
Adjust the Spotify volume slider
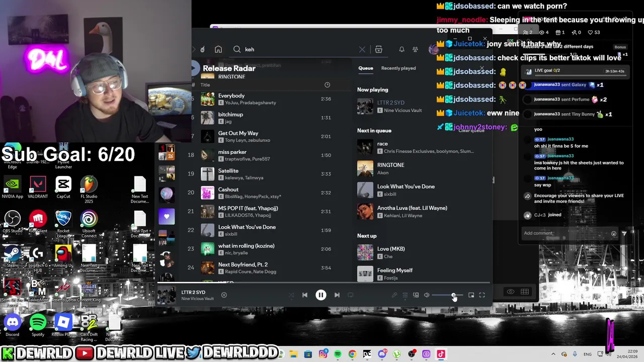(x=447, y=295)
